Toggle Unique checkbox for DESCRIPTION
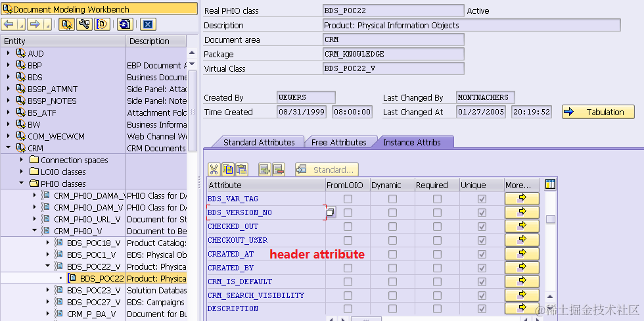This screenshot has width=644, height=321. click(482, 309)
